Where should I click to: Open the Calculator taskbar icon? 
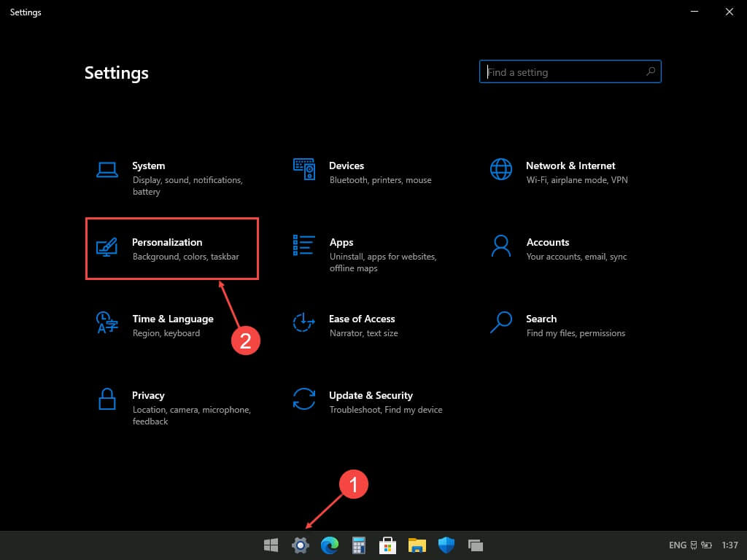pos(358,545)
